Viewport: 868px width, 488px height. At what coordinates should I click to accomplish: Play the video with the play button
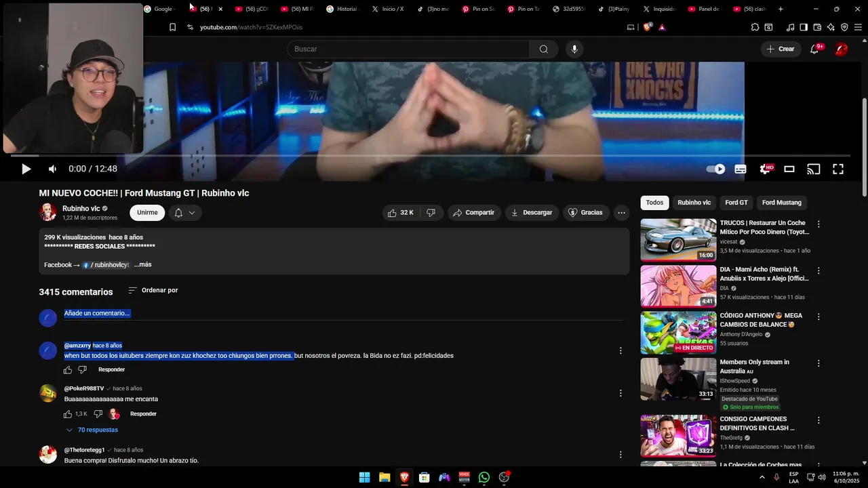point(26,169)
